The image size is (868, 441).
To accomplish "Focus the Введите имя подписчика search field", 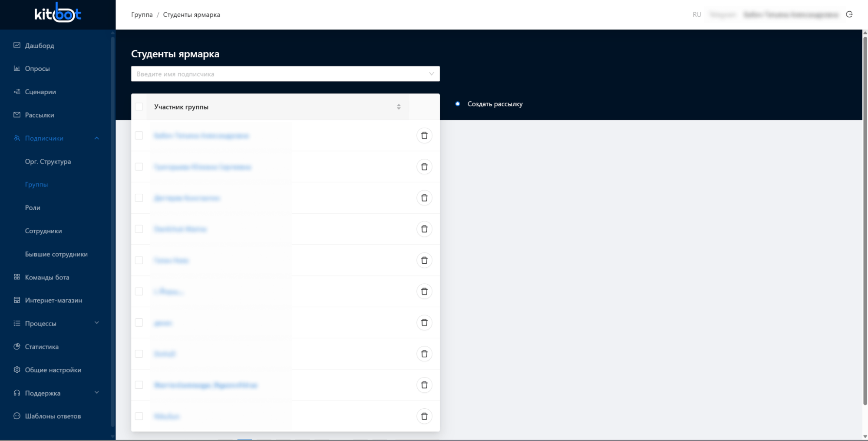I will [285, 74].
